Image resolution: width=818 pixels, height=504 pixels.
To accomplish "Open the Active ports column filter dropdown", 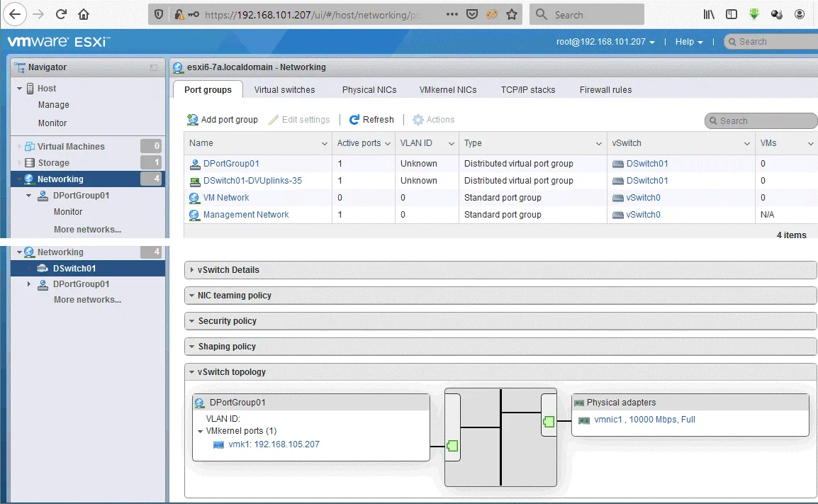I will (388, 143).
